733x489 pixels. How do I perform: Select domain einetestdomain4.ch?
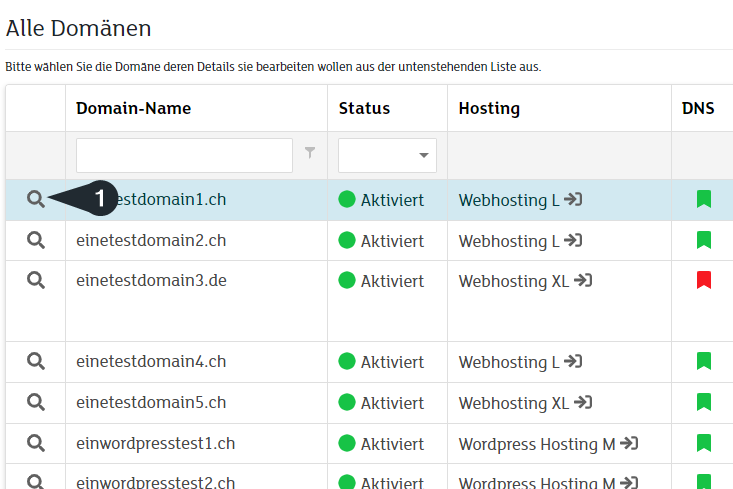pyautogui.click(x=151, y=361)
